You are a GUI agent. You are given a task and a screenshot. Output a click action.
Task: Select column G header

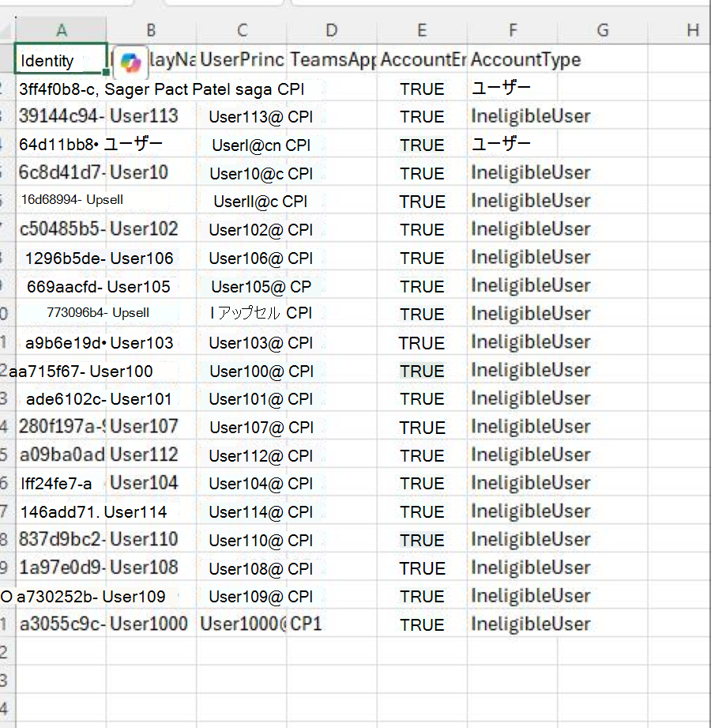(603, 30)
